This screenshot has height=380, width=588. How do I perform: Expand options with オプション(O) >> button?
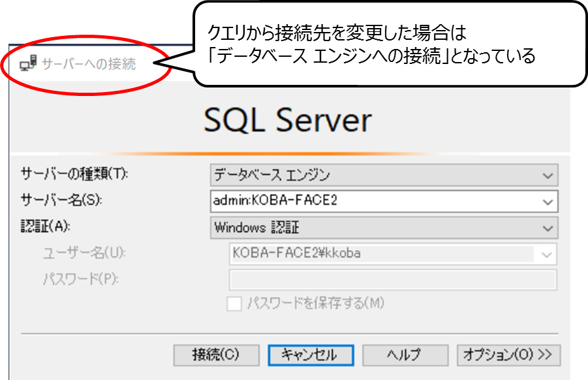(508, 355)
